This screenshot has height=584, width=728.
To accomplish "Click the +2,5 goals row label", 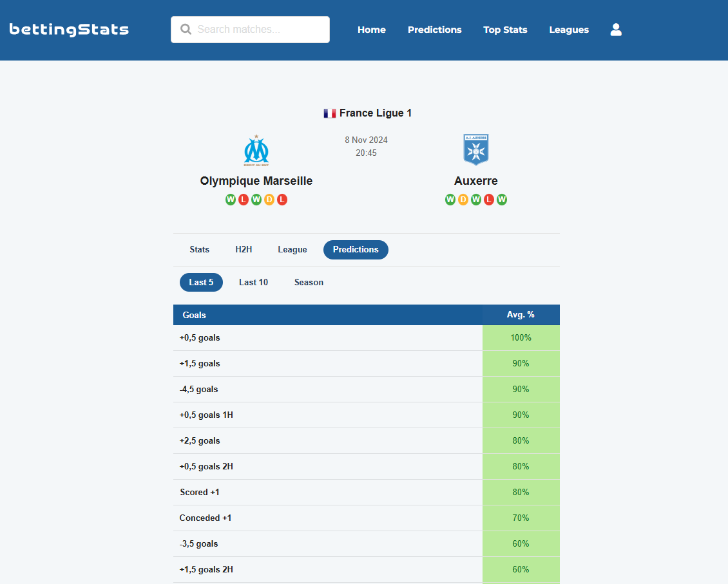I will click(x=200, y=440).
